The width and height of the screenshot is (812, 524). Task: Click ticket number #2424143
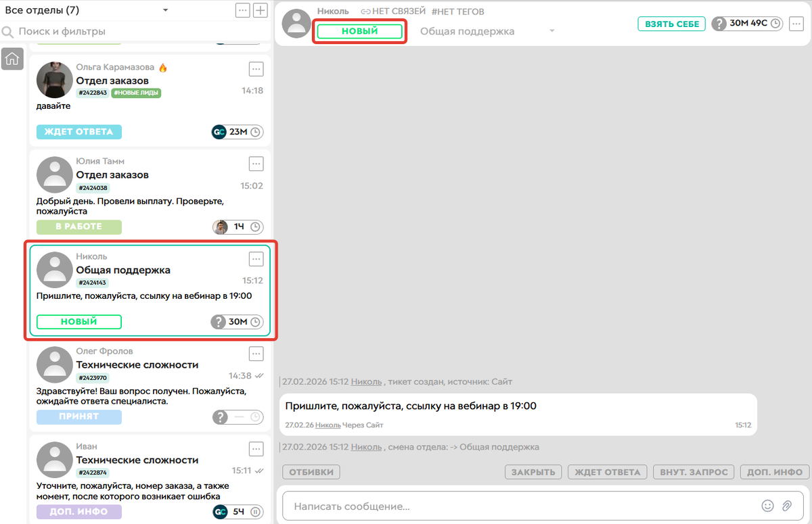coord(92,283)
